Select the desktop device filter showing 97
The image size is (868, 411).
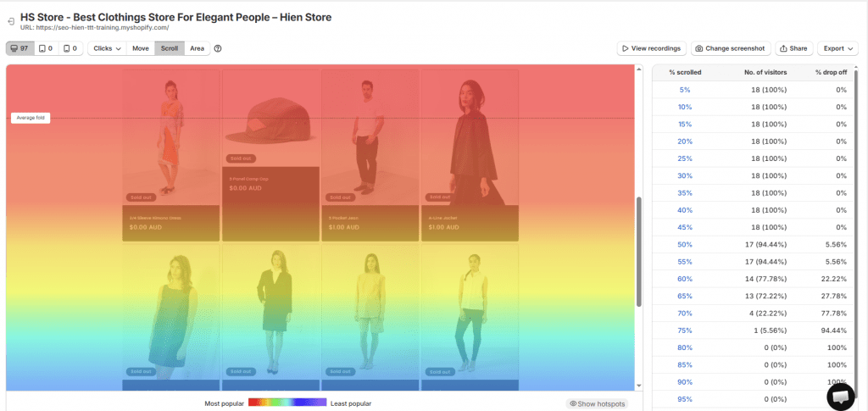click(x=19, y=48)
